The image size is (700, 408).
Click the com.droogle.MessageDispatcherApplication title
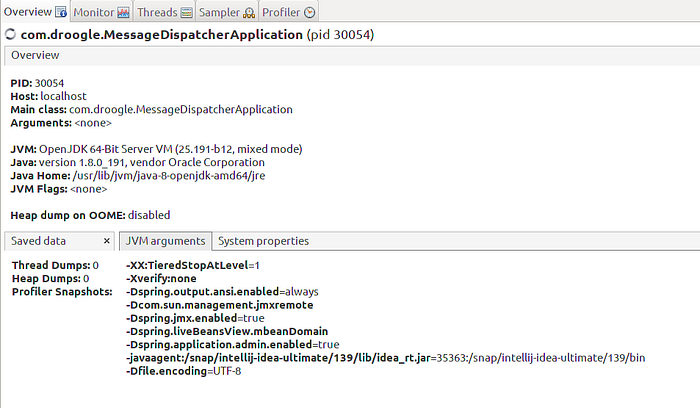(x=162, y=35)
